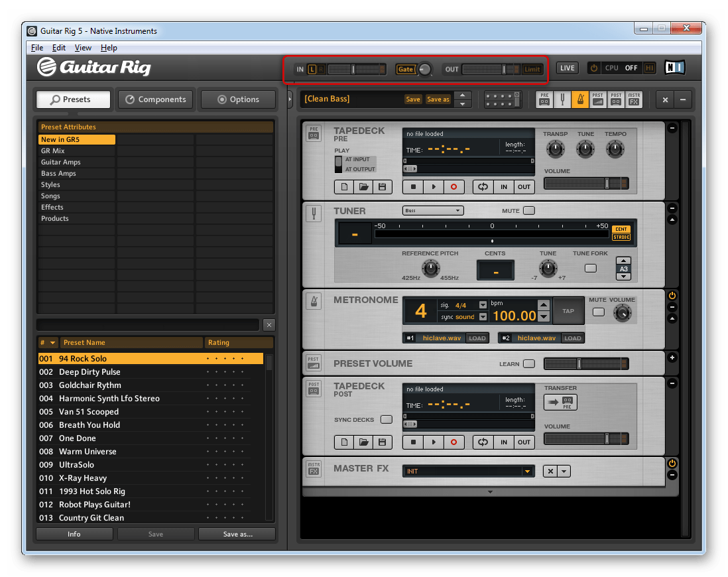The image size is (728, 577).
Task: Enable Preset Volume LEARN
Action: pyautogui.click(x=529, y=363)
